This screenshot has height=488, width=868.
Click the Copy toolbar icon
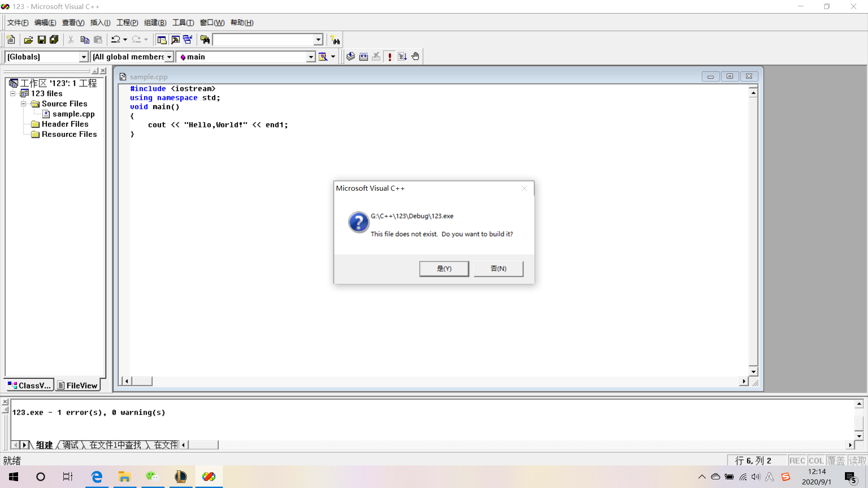click(85, 40)
